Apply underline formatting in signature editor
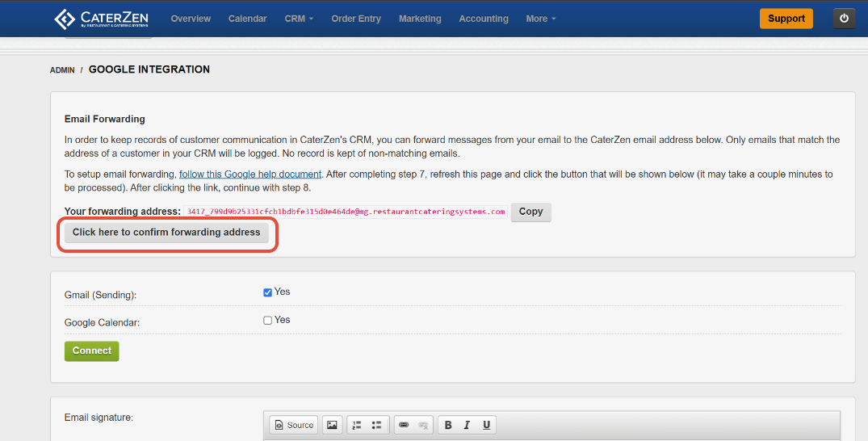This screenshot has height=441, width=868. pos(486,425)
